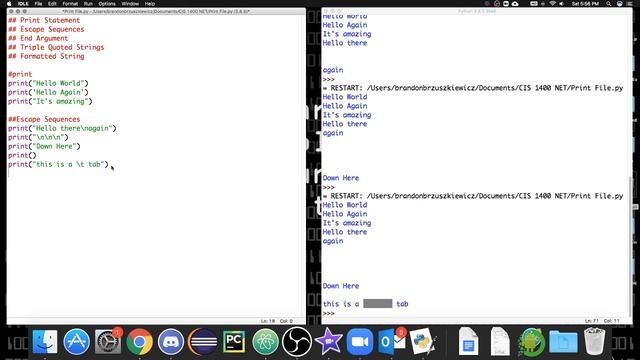
Task: Open System Preferences in the dock
Action: tap(108, 341)
